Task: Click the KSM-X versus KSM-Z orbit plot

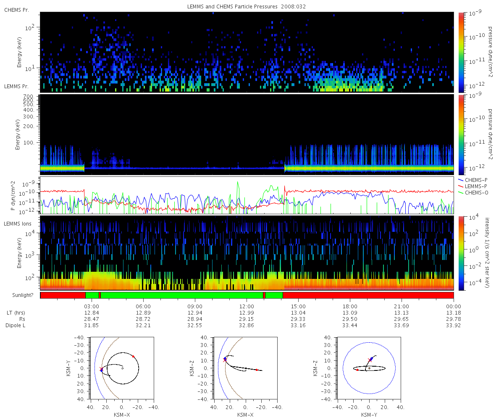Action: click(246, 368)
